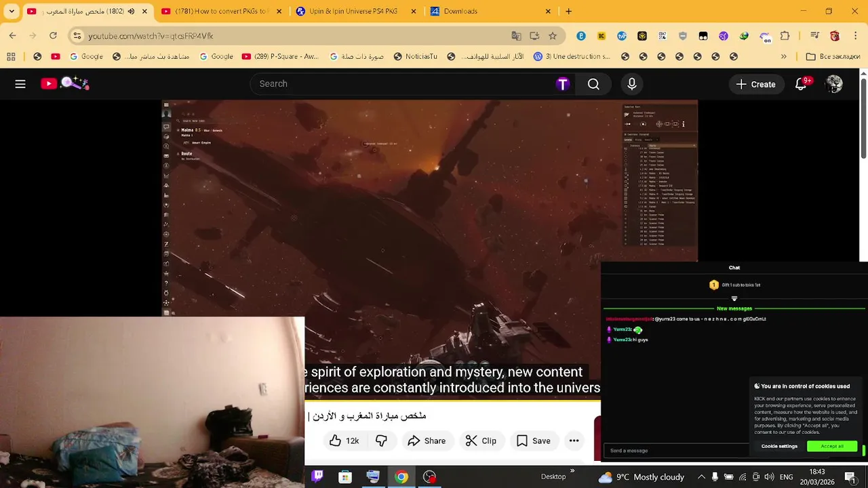
Task: Open the YouTube account avatar menu
Action: [834, 84]
